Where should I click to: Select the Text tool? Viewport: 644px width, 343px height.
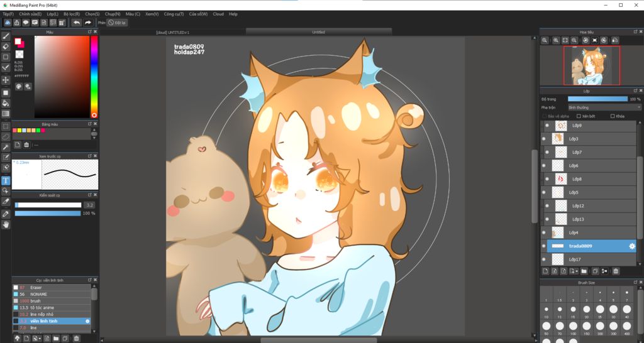coord(6,180)
